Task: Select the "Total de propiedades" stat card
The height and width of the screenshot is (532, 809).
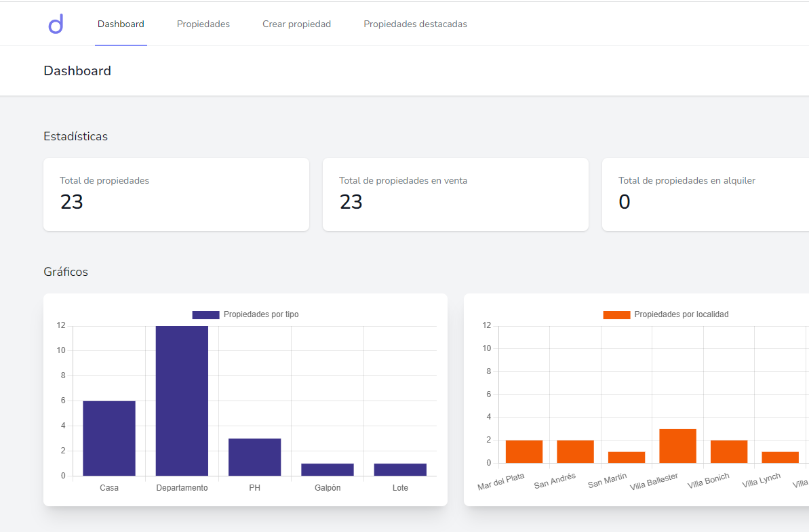Action: coord(176,195)
